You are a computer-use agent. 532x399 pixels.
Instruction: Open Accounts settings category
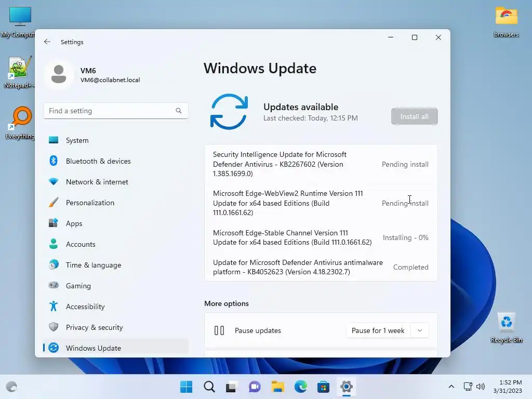point(116,244)
